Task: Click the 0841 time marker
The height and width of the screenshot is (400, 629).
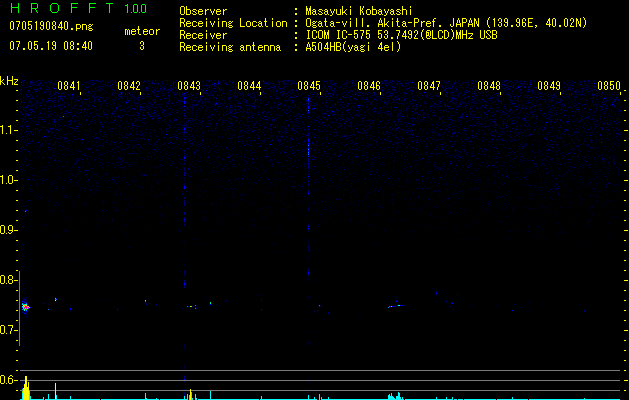Action: pyautogui.click(x=69, y=86)
